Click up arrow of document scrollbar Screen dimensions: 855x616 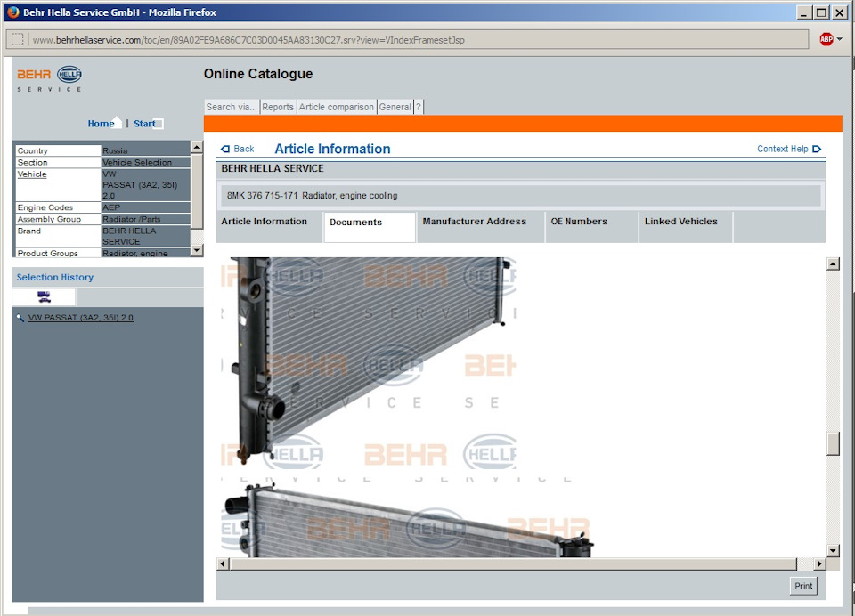click(833, 263)
